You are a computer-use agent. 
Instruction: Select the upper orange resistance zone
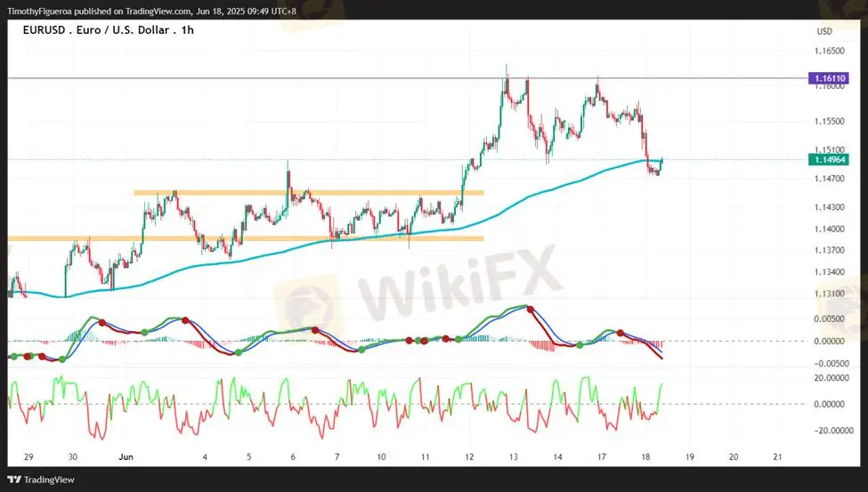[x=309, y=192]
